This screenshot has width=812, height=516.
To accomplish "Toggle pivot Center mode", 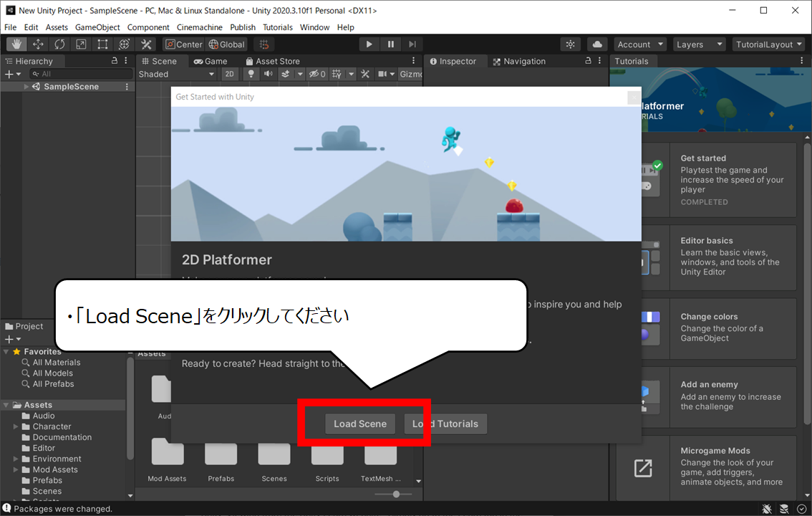I will click(184, 44).
